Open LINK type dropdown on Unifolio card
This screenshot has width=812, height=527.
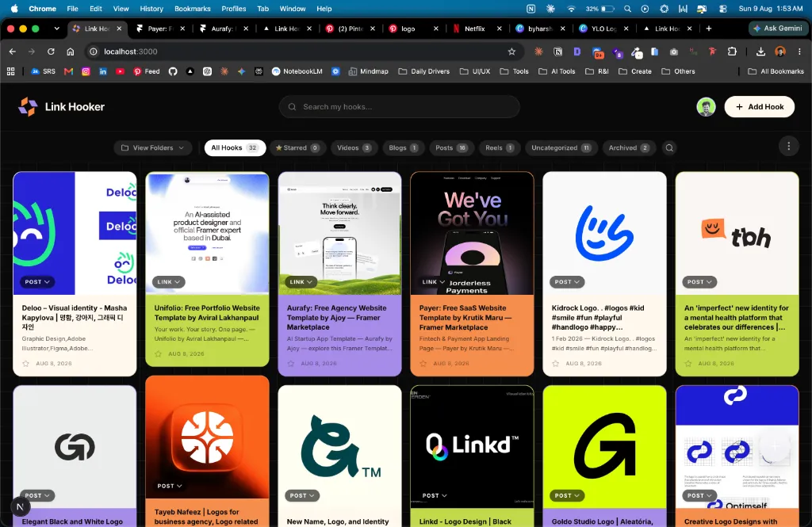click(169, 282)
